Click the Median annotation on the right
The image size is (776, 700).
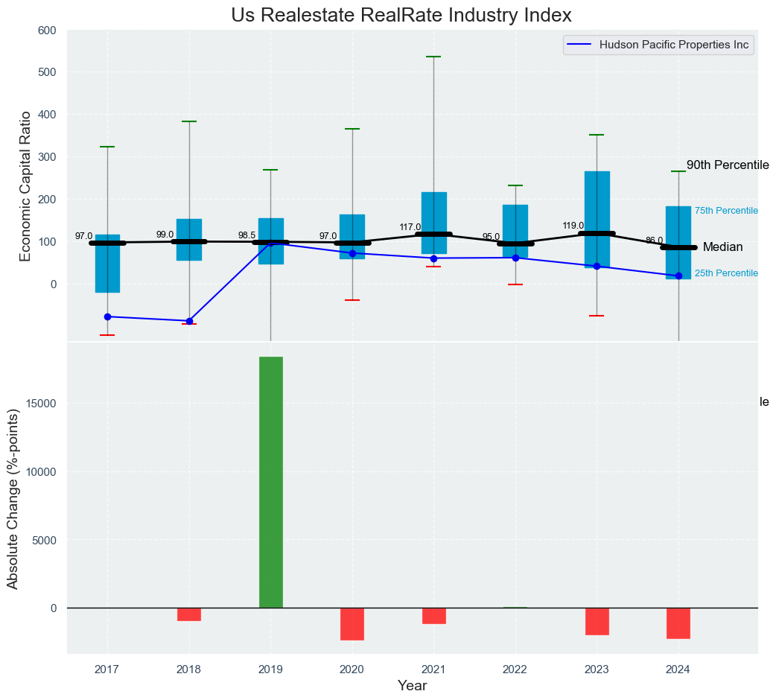pos(722,247)
